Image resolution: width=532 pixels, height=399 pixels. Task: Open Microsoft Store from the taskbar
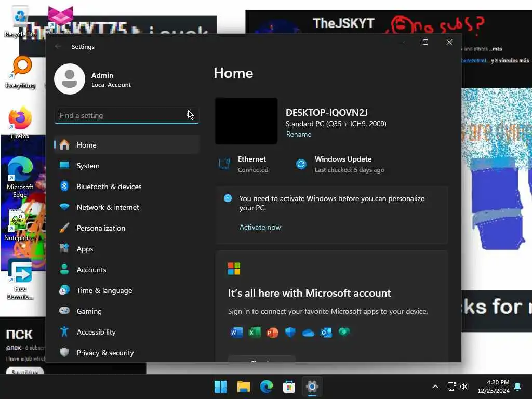pos(289,387)
